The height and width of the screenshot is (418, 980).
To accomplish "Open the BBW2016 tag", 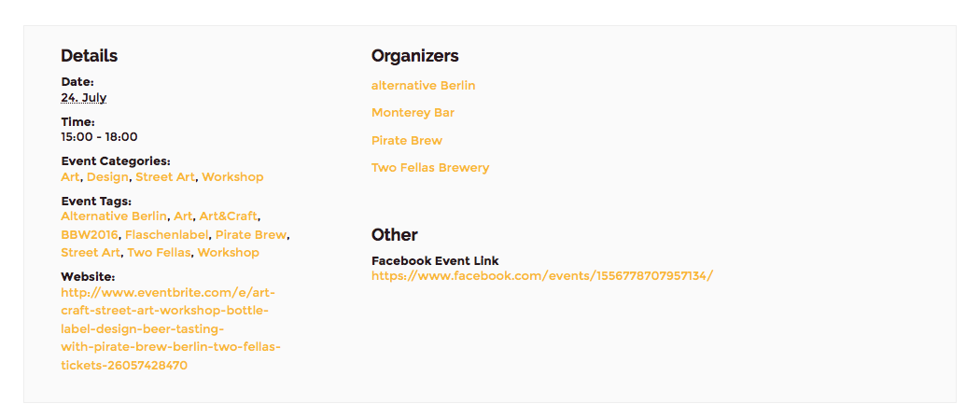I will [x=90, y=235].
